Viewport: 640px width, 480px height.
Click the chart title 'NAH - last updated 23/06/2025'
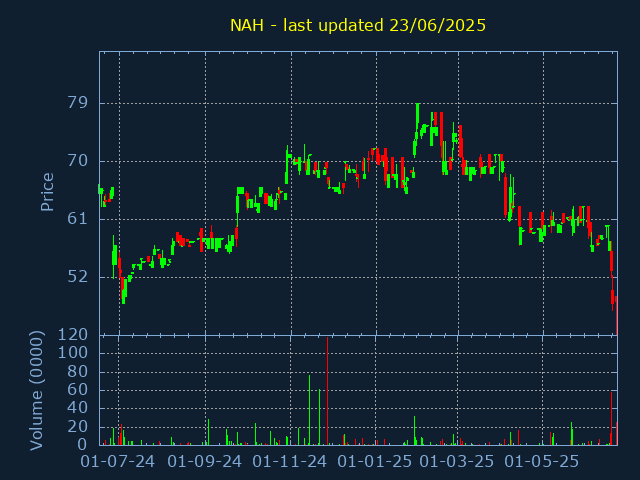[358, 25]
